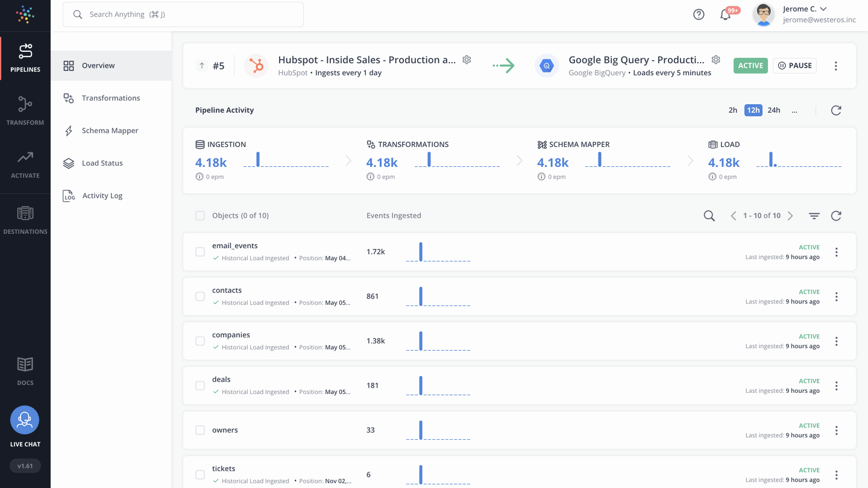Open the Pipelines section in the sidebar
The width and height of the screenshot is (868, 488).
(25, 57)
